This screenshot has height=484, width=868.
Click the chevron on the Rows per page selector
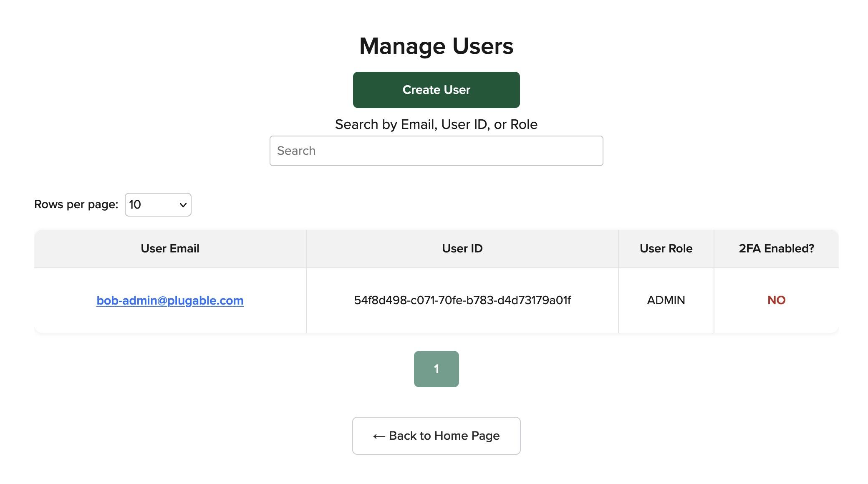[x=182, y=204]
